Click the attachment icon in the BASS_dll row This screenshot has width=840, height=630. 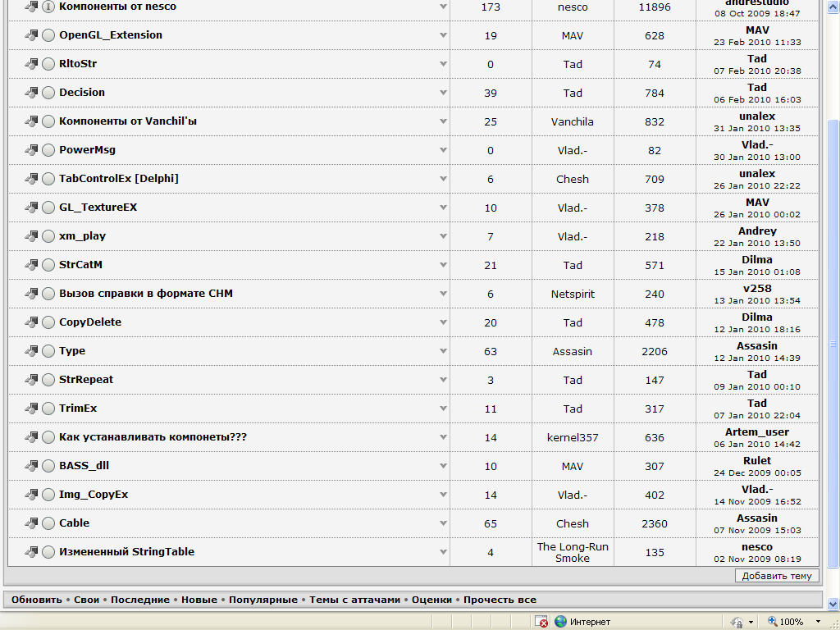coord(32,466)
